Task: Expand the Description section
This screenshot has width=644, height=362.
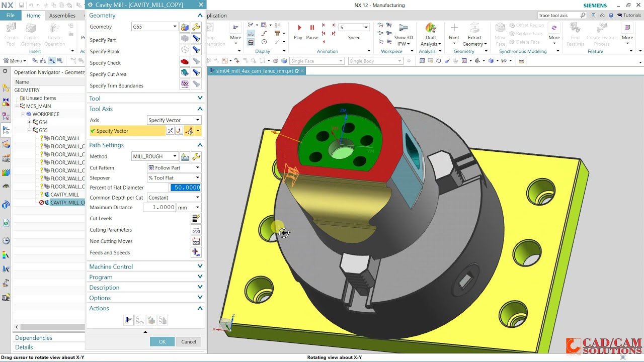Action: click(x=200, y=287)
